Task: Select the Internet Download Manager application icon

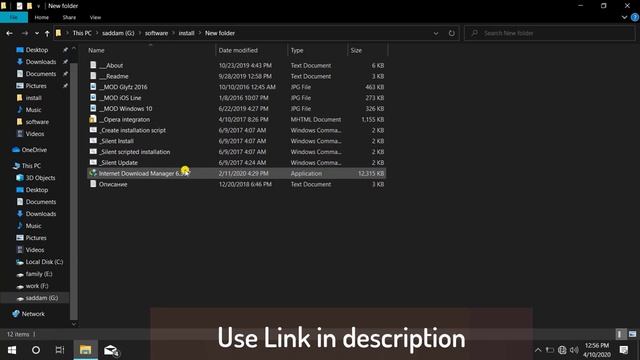Action: pyautogui.click(x=93, y=173)
